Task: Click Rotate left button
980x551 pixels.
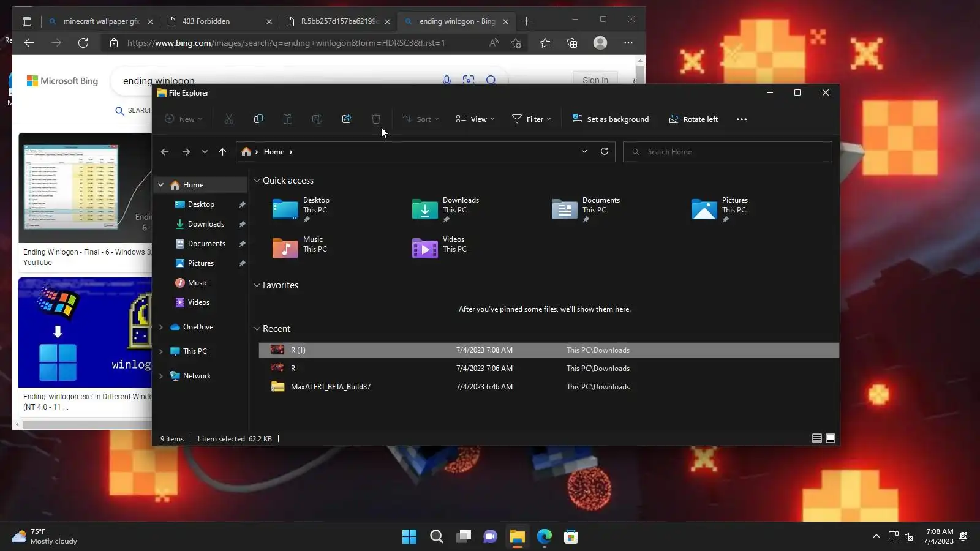Action: coord(693,119)
